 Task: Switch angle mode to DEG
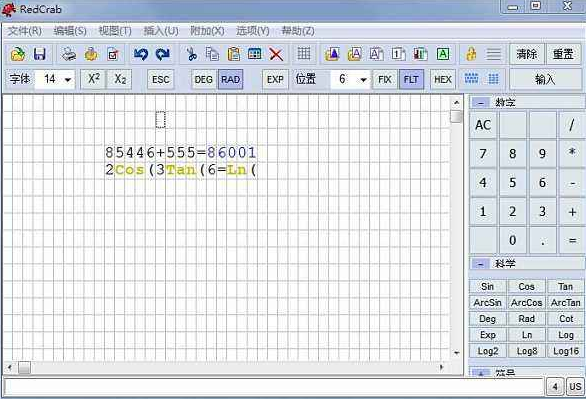(x=204, y=80)
